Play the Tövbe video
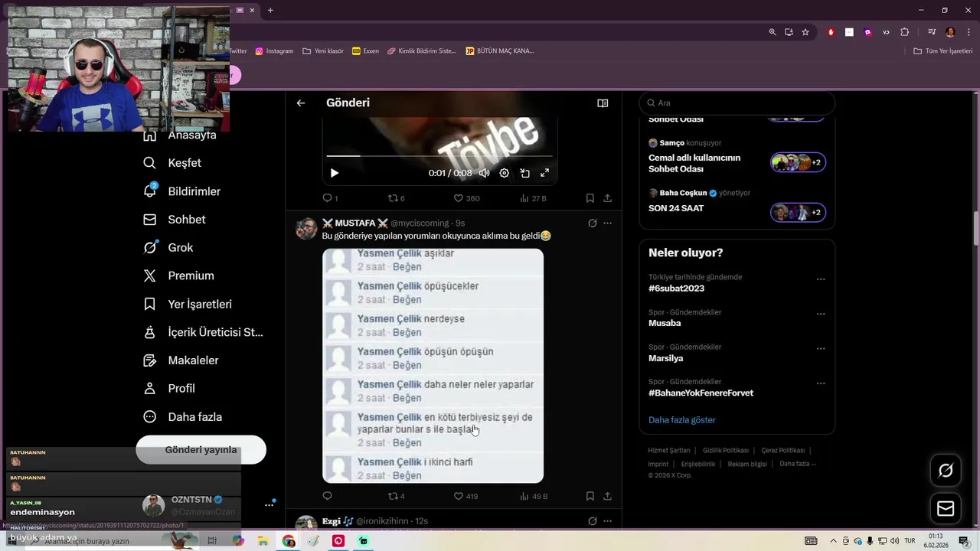Image resolution: width=980 pixels, height=551 pixels. point(334,173)
